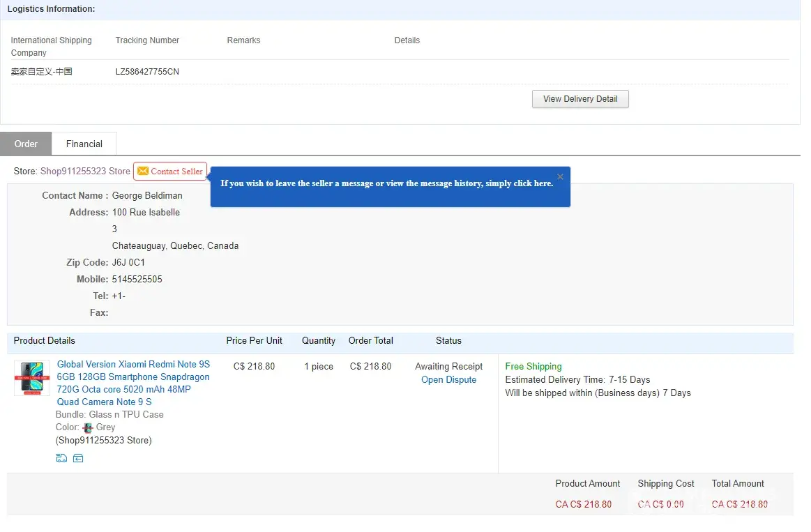Click the green Free Shipping text
811x532 pixels.
[533, 367]
